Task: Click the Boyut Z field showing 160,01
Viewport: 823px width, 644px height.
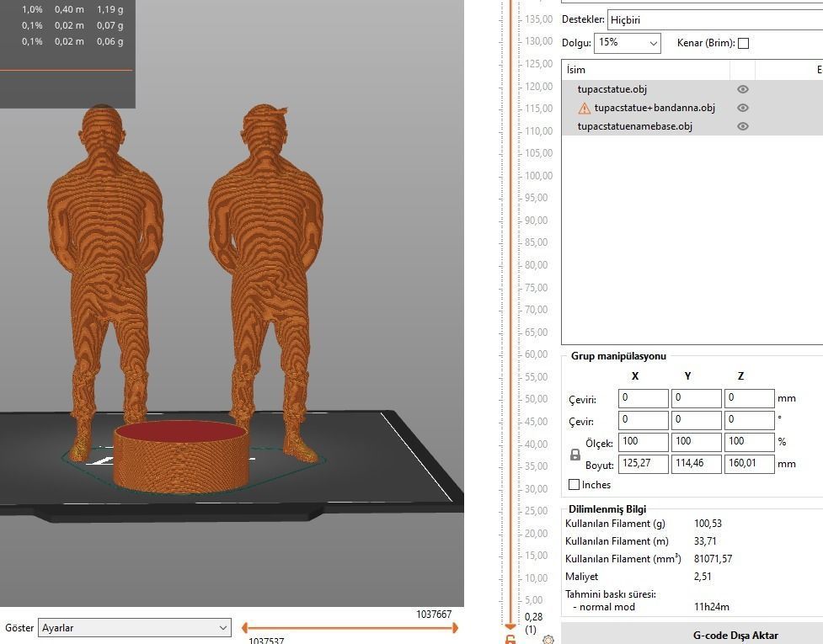Action: click(750, 464)
